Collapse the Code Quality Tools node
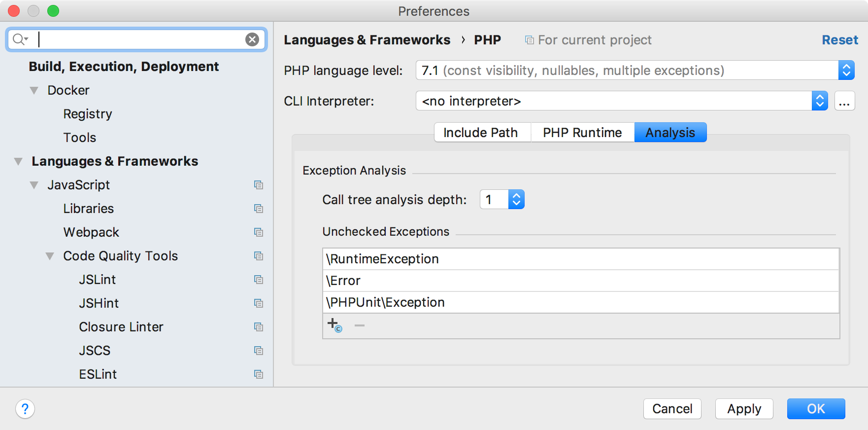The image size is (868, 430). pos(50,256)
